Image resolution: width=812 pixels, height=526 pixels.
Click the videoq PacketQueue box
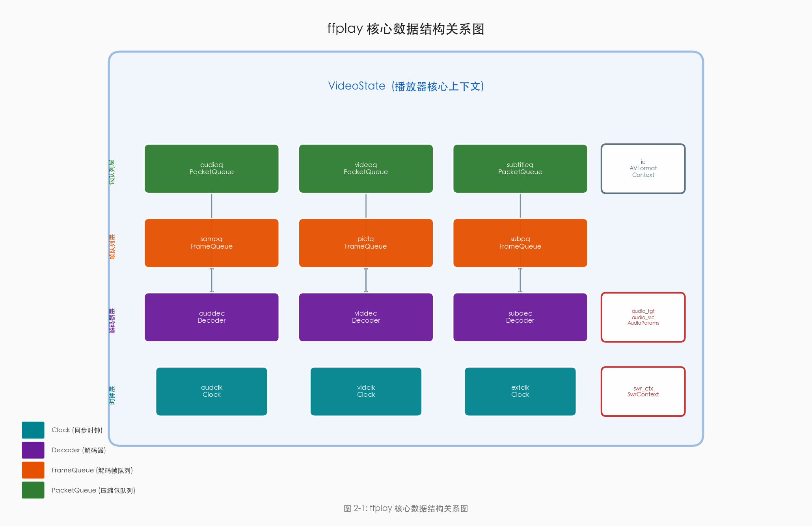tap(366, 169)
